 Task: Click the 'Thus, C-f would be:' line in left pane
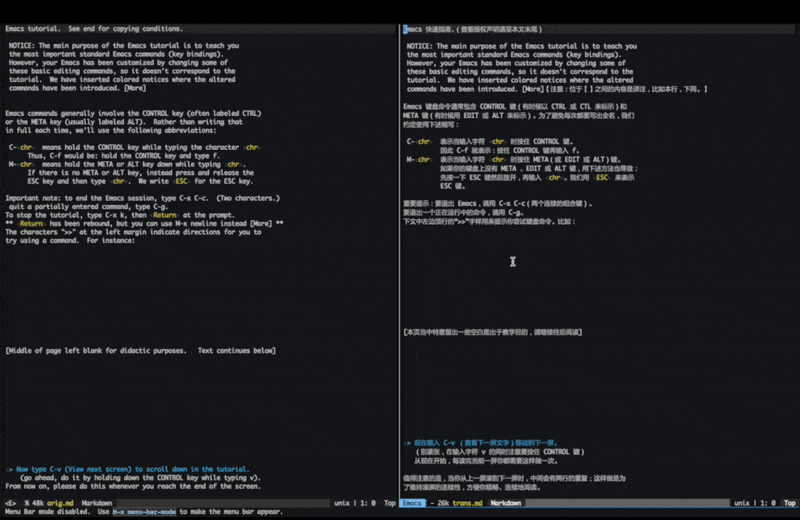(x=123, y=156)
